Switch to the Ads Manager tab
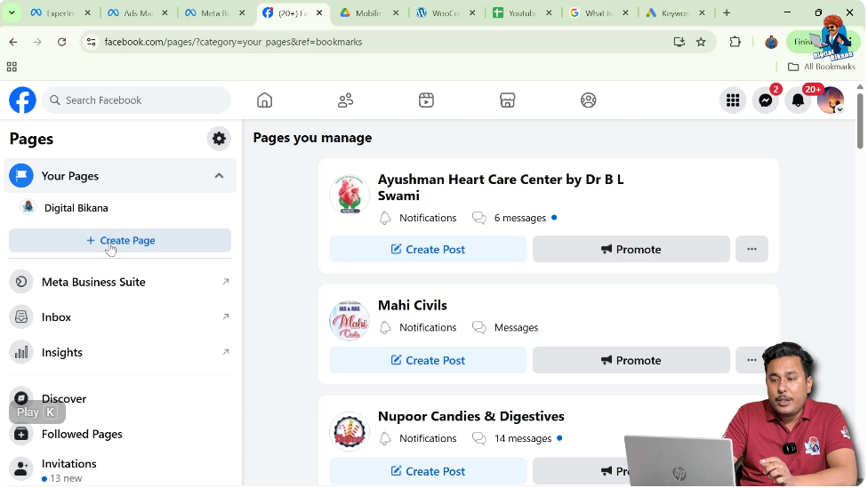Viewport: 868px width, 488px height. [138, 12]
